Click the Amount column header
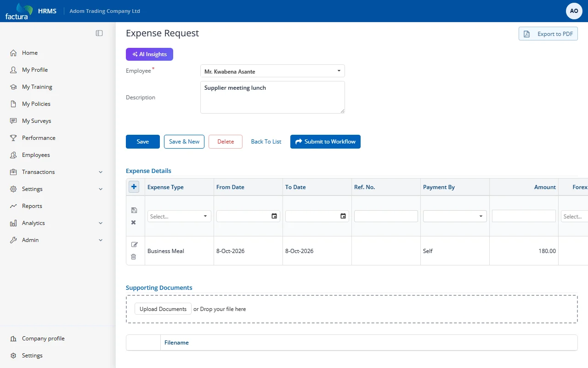The image size is (588, 368). [x=524, y=187]
